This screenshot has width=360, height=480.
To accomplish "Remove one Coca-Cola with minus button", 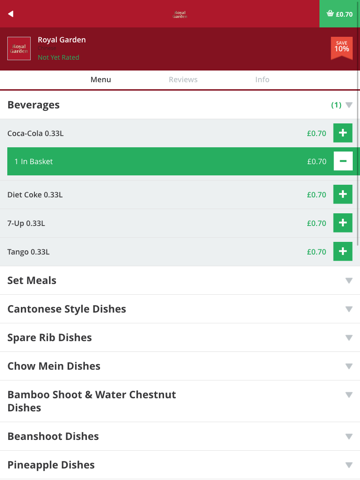I will 343,161.
